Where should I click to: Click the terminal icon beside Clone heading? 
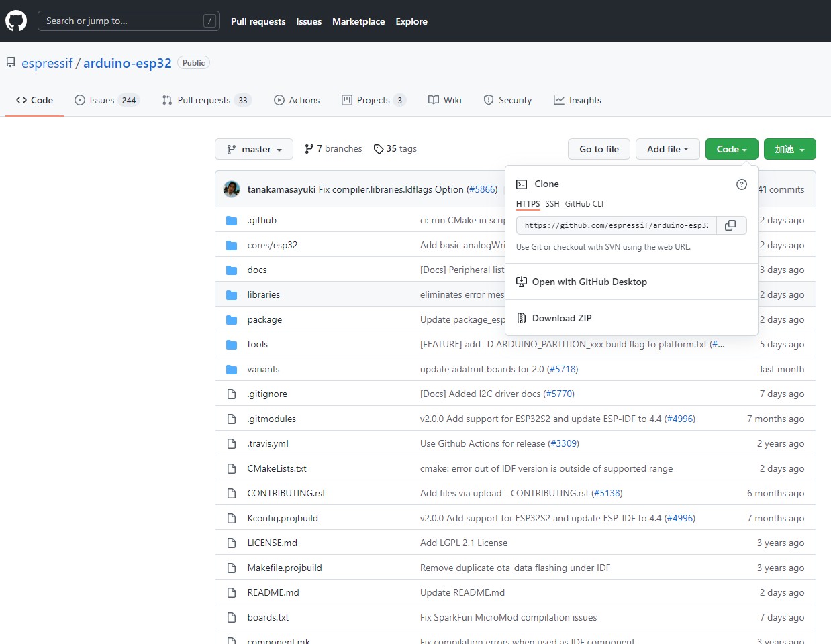point(522,184)
